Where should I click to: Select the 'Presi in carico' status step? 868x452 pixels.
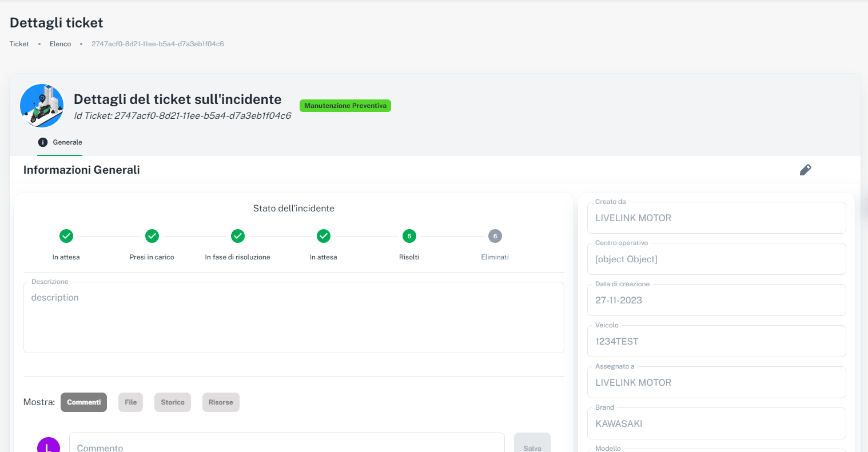tap(152, 236)
